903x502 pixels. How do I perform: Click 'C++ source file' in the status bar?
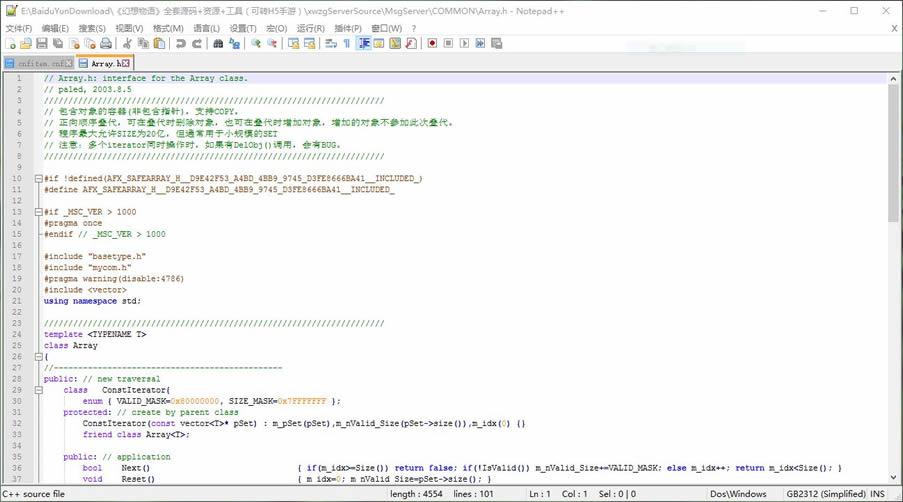click(33, 494)
